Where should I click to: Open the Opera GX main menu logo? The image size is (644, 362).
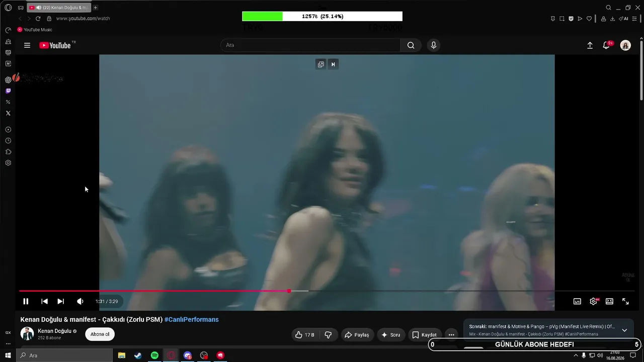pyautogui.click(x=8, y=8)
